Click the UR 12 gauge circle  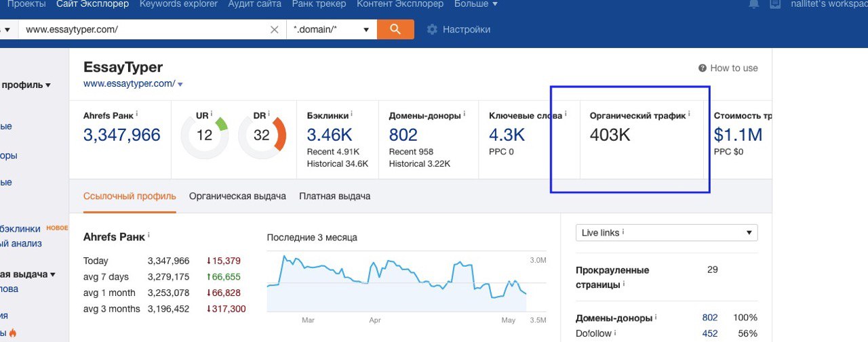click(205, 135)
